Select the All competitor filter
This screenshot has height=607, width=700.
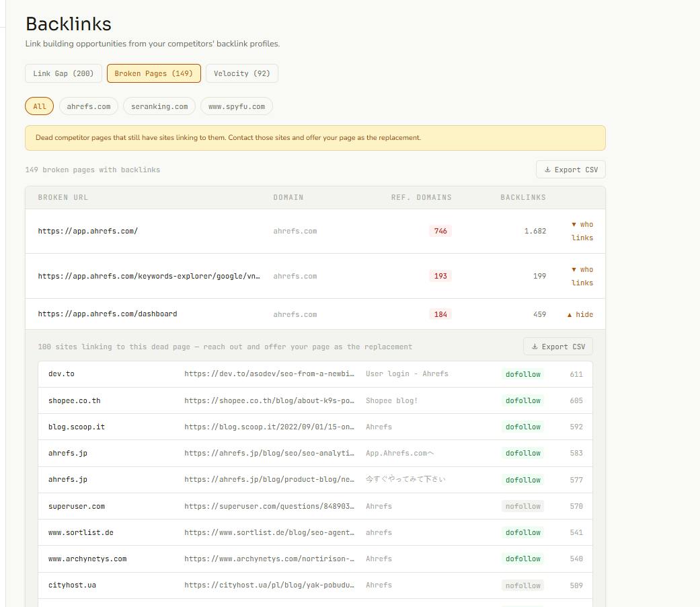click(x=39, y=106)
